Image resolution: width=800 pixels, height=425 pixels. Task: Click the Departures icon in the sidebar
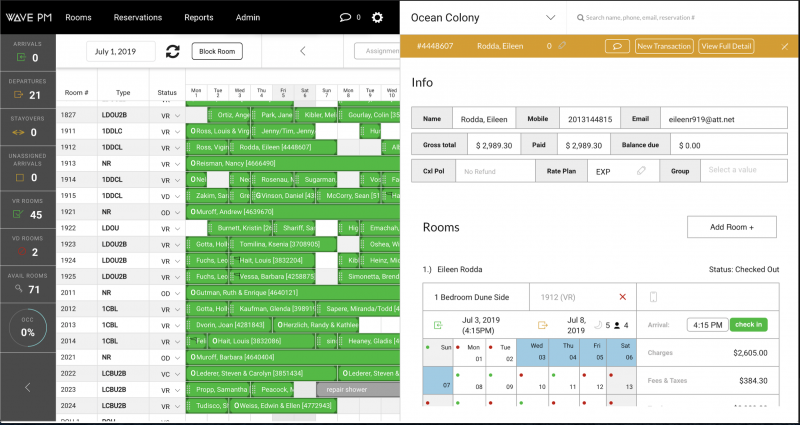click(x=17, y=95)
